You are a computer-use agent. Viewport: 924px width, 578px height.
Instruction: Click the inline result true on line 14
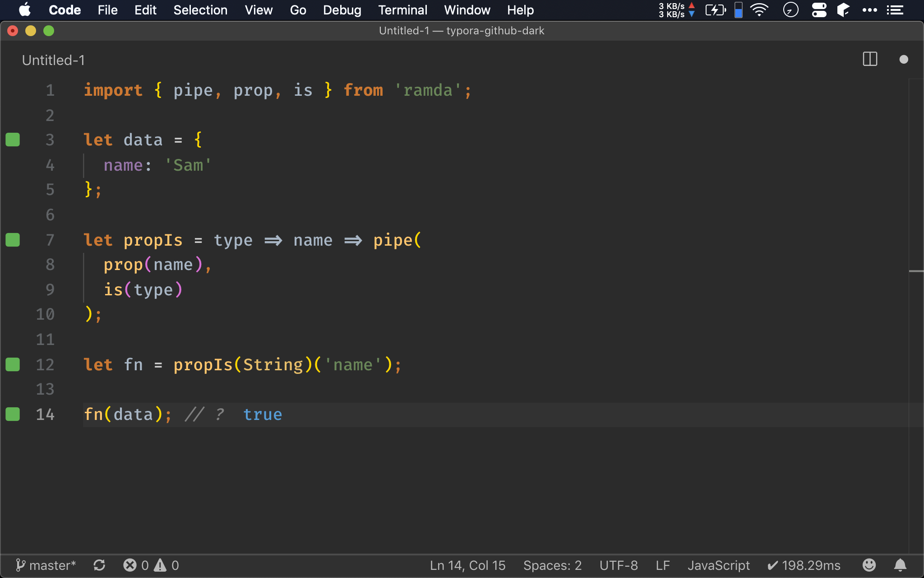pos(263,415)
